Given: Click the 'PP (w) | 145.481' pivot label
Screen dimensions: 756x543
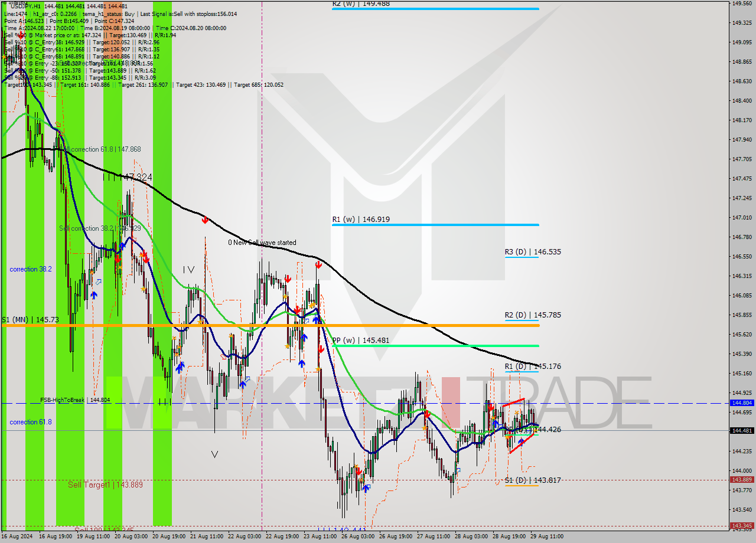Looking at the screenshot, I should (360, 341).
